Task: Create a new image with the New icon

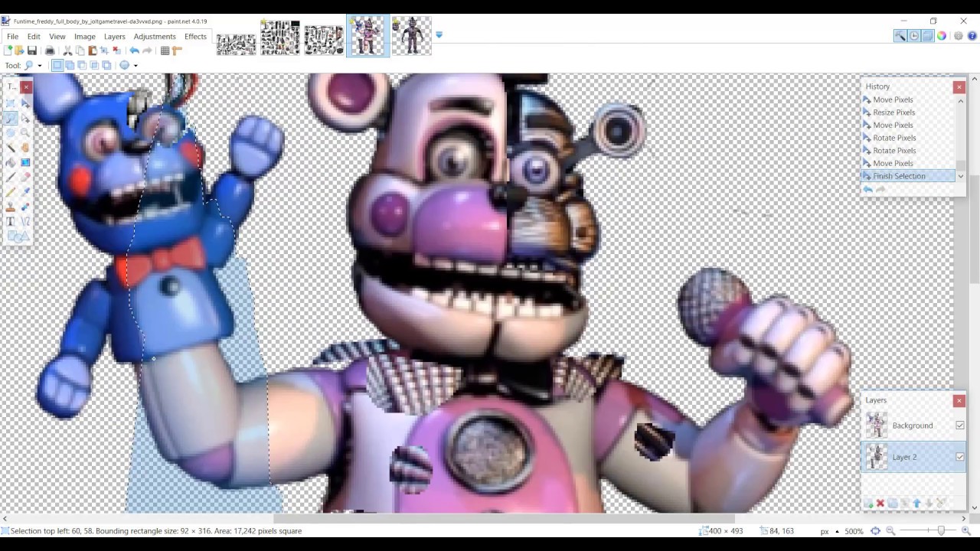Action: tap(8, 51)
